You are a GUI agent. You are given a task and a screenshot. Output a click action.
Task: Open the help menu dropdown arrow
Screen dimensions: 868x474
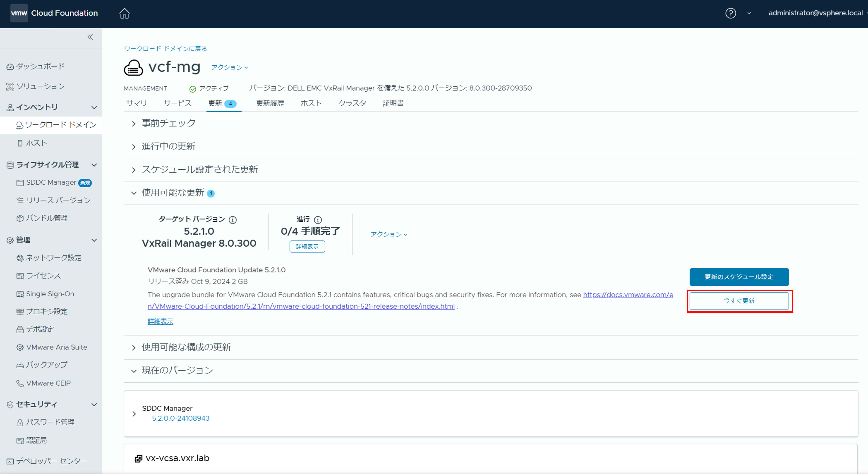tap(749, 13)
